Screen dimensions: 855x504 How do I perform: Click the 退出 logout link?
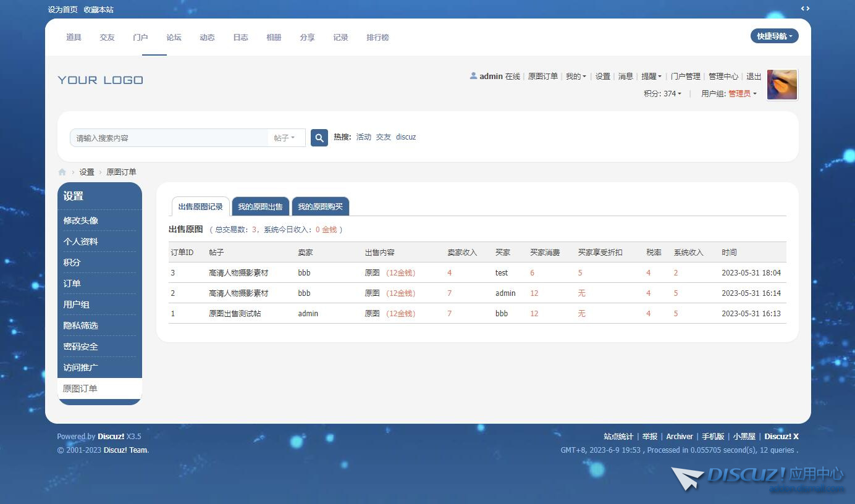click(x=754, y=77)
